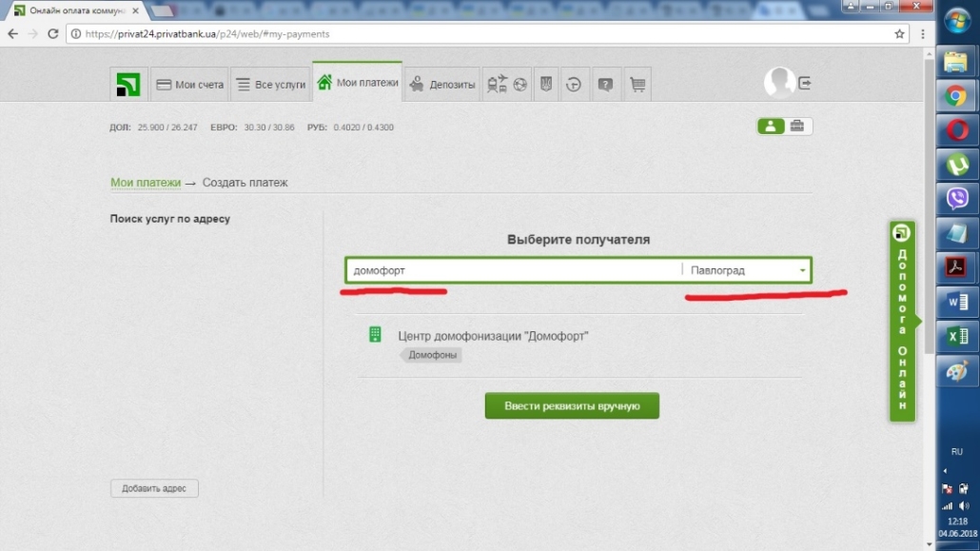Image resolution: width=980 pixels, height=551 pixels.
Task: Click the browser back arrow
Action: pos(13,33)
